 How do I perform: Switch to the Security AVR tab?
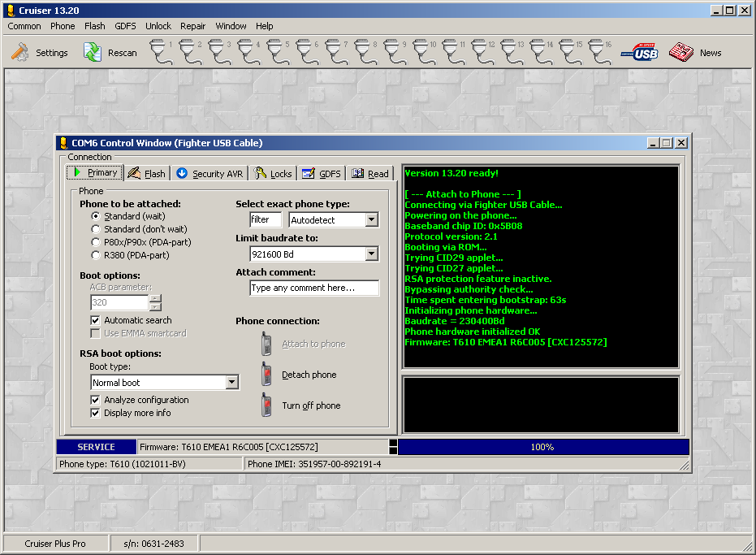click(210, 173)
